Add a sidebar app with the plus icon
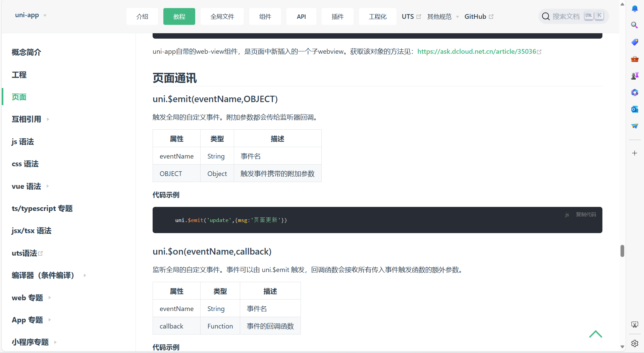Screen dimensions: 644x353 pos(635,153)
